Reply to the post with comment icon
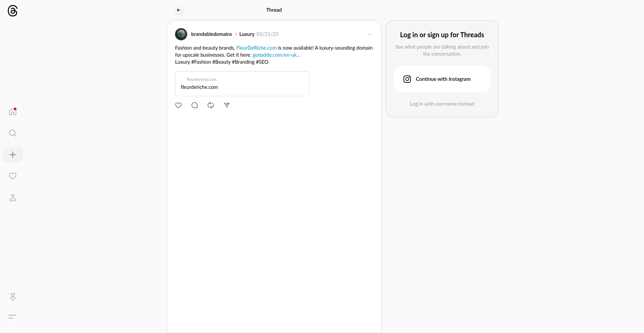644x333 pixels. coord(195,105)
